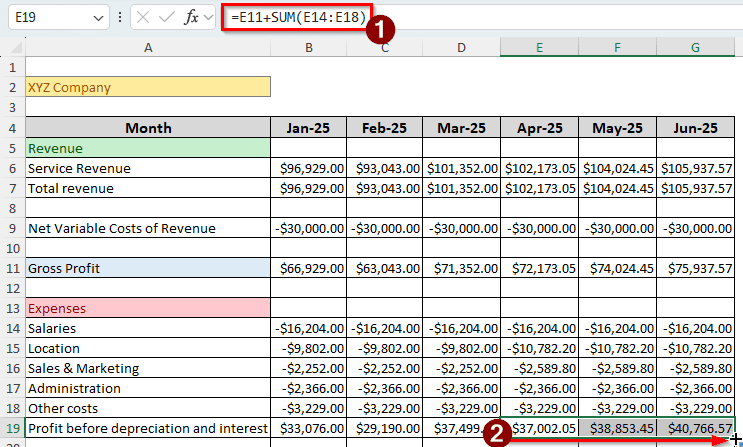Click the fill handle on cell G19
This screenshot has width=743, height=447.
click(x=734, y=438)
